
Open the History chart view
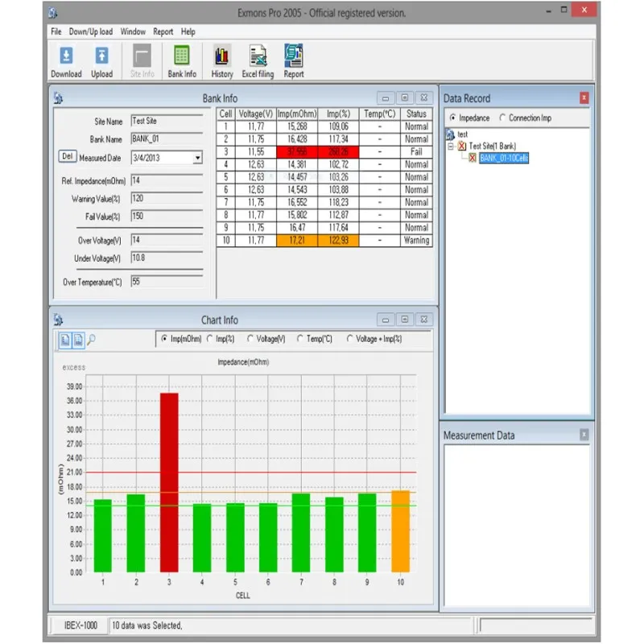pyautogui.click(x=221, y=58)
